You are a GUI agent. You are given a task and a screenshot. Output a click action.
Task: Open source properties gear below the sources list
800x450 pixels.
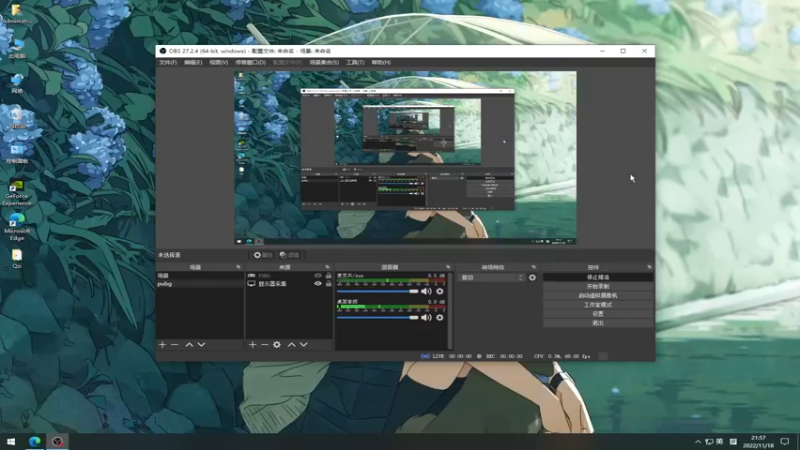pos(277,345)
